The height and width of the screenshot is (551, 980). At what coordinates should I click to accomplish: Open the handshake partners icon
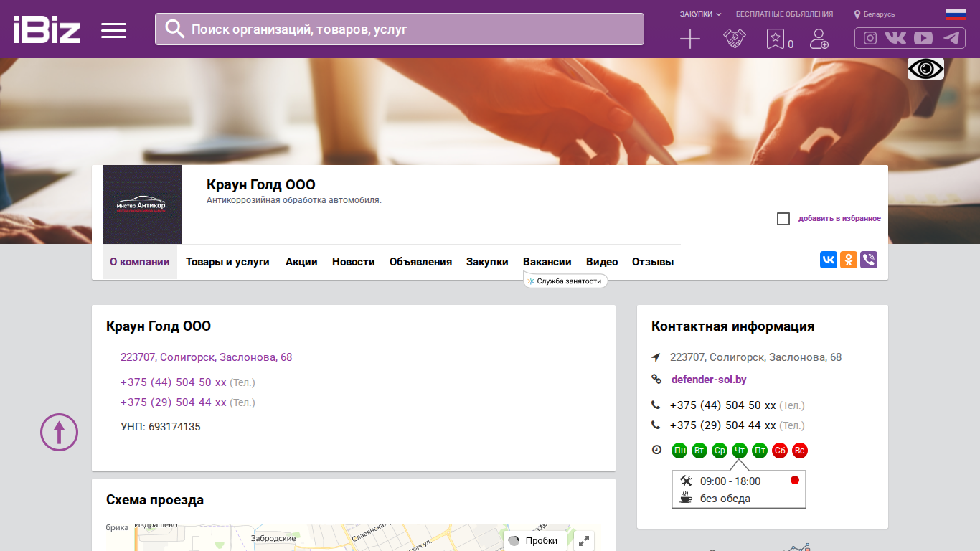[734, 39]
